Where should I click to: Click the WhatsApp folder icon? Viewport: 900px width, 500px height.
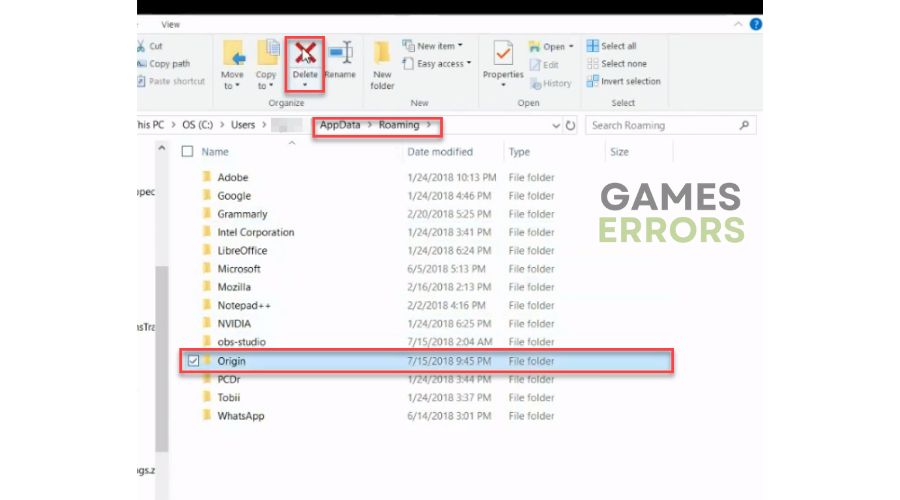pos(207,415)
